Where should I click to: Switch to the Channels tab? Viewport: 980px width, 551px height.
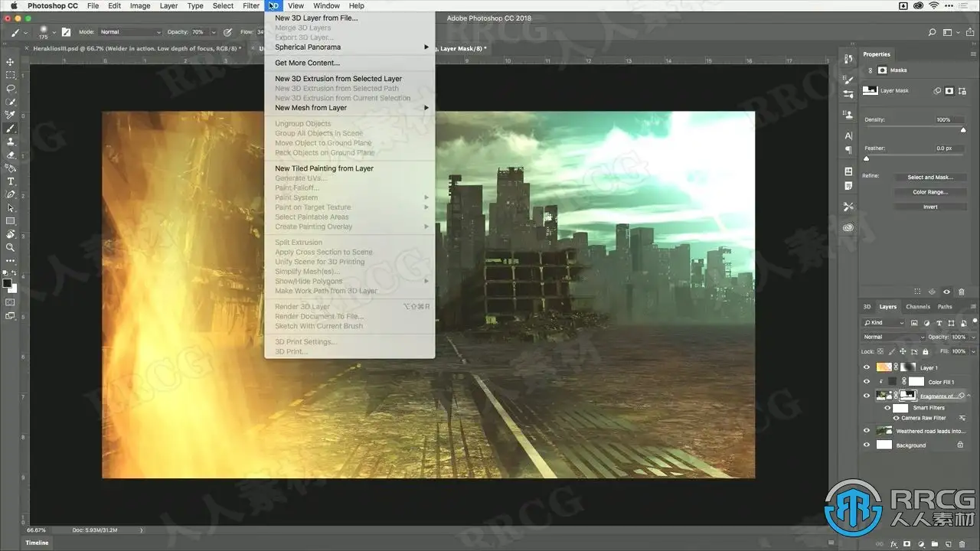917,307
